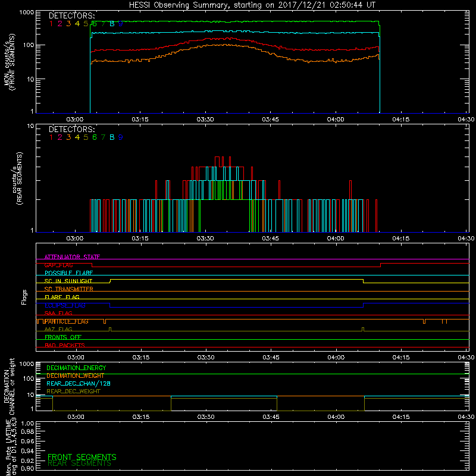Click 04:15 tick under front segments plot

[400, 120]
